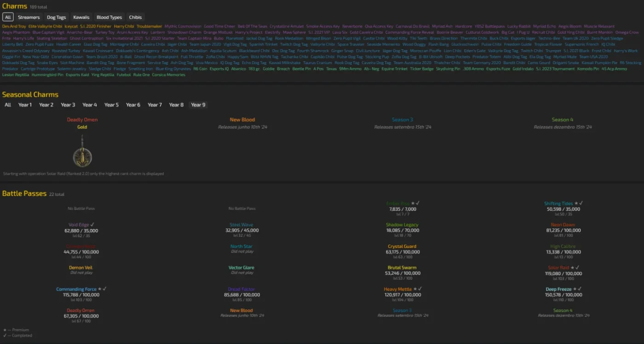Viewport: 644px width, 344px height.
Task: Switch to the Dog Tags charm filter
Action: 57,17
